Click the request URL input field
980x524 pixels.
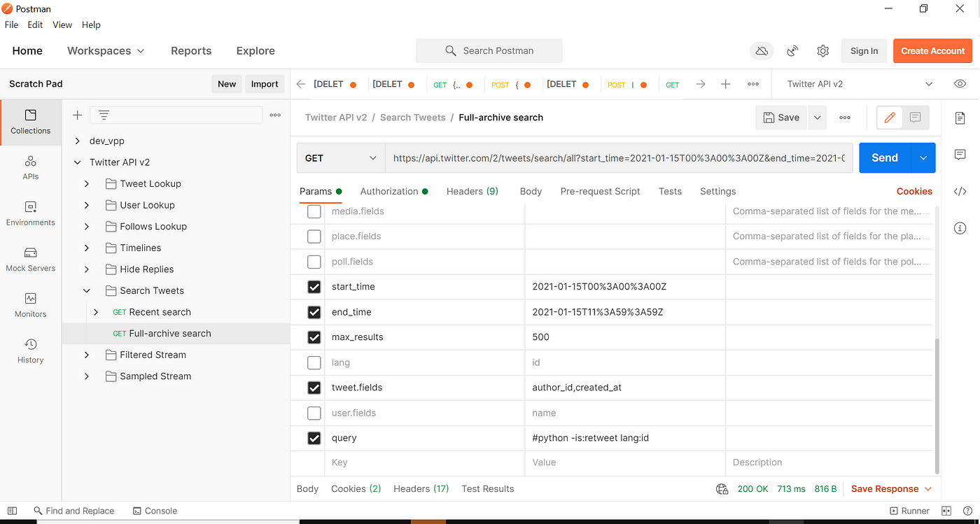pos(619,158)
